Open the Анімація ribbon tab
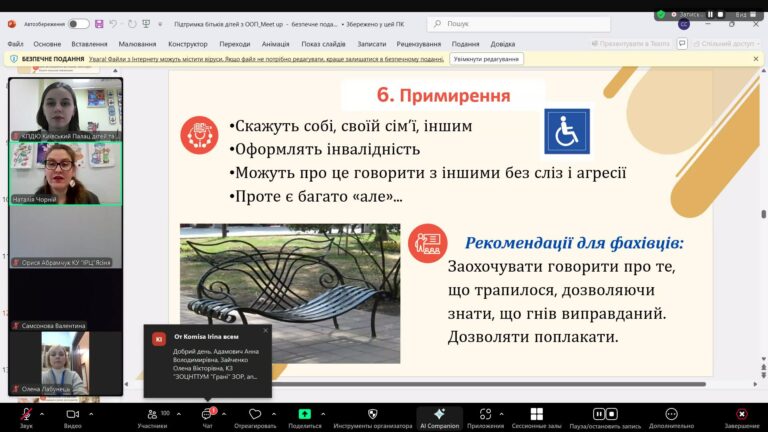Viewport: 768px width, 432px height. coord(274,44)
